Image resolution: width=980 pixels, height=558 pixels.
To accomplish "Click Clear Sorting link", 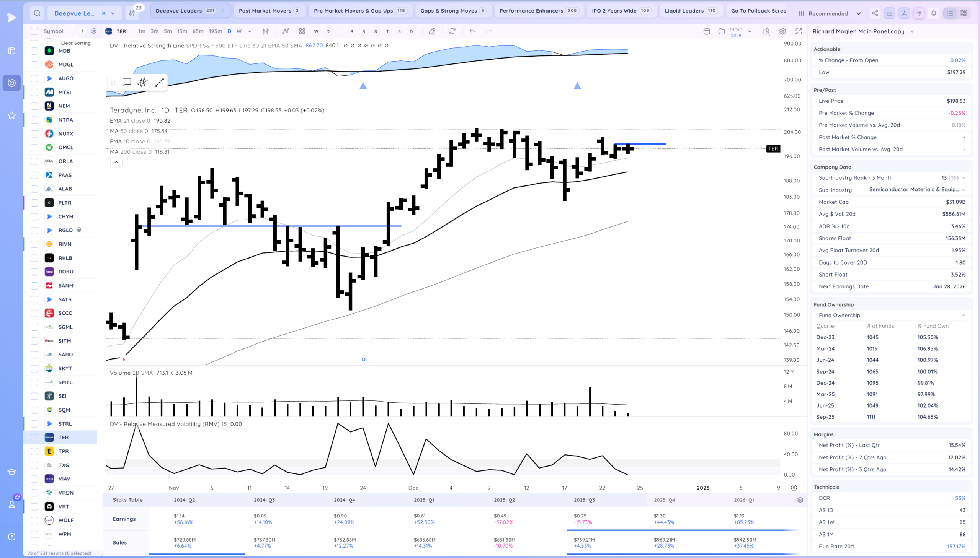I will pos(76,43).
